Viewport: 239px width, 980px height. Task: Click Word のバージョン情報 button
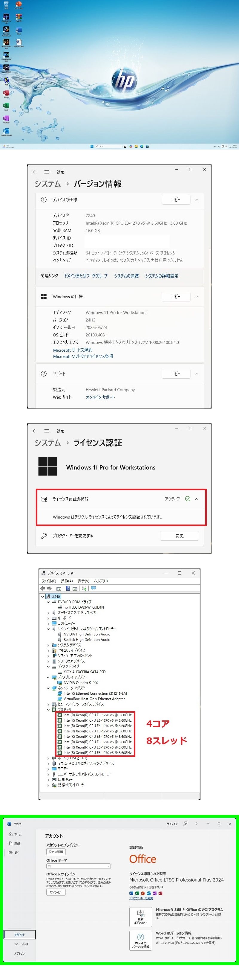141,941
